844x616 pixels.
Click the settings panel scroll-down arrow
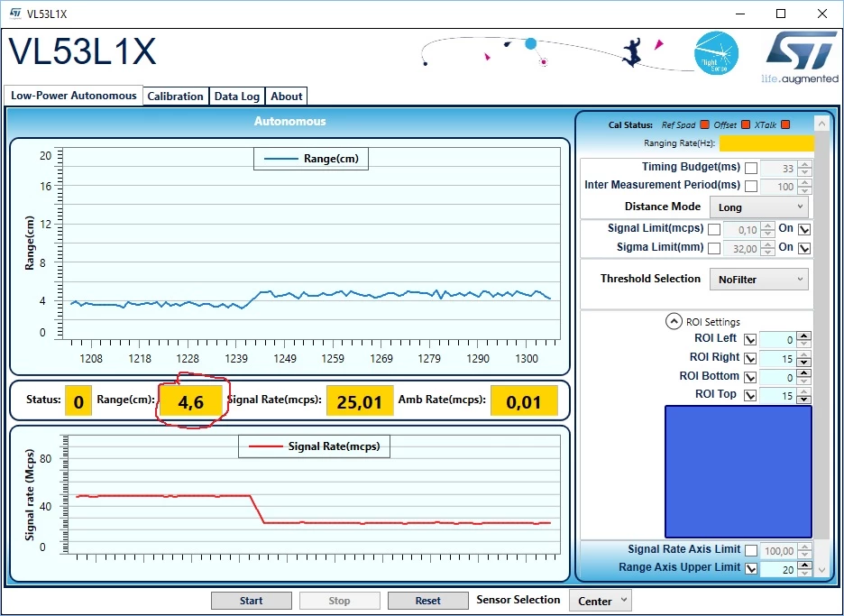(821, 570)
